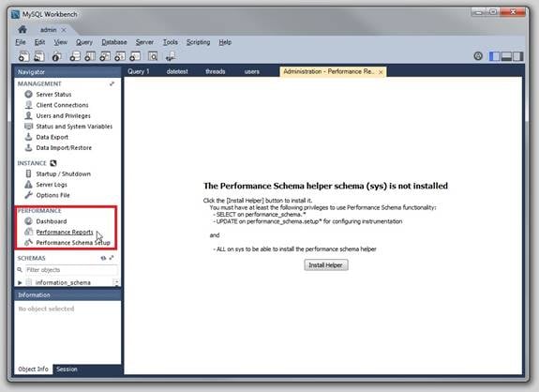539x392 pixels.
Task: Open the Edit menu
Action: (x=39, y=42)
